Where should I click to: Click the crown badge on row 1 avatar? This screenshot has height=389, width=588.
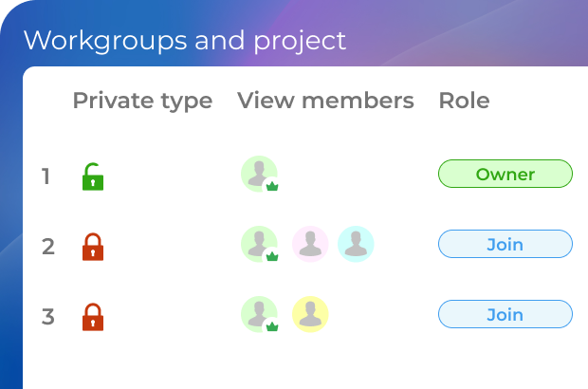(x=271, y=187)
